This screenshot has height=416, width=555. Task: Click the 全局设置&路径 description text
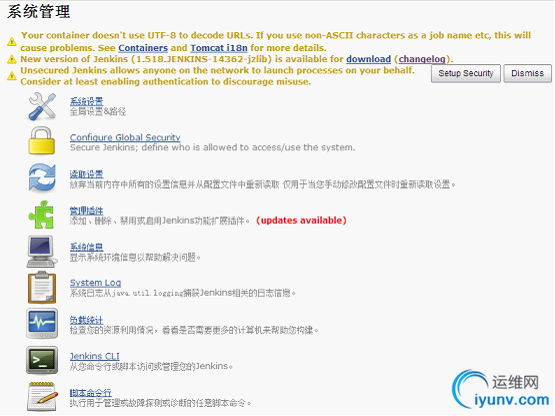click(x=98, y=112)
